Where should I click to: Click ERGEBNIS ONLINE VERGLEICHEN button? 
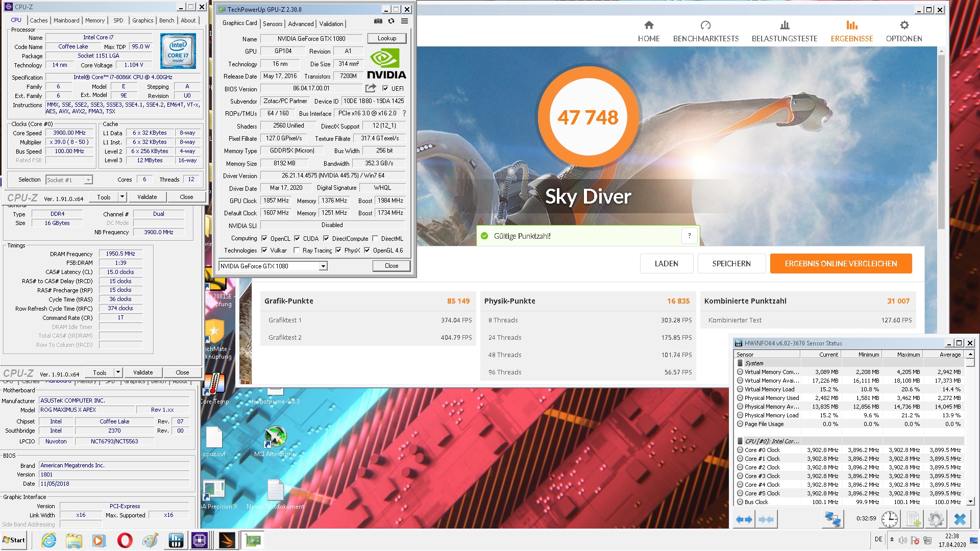coord(841,263)
